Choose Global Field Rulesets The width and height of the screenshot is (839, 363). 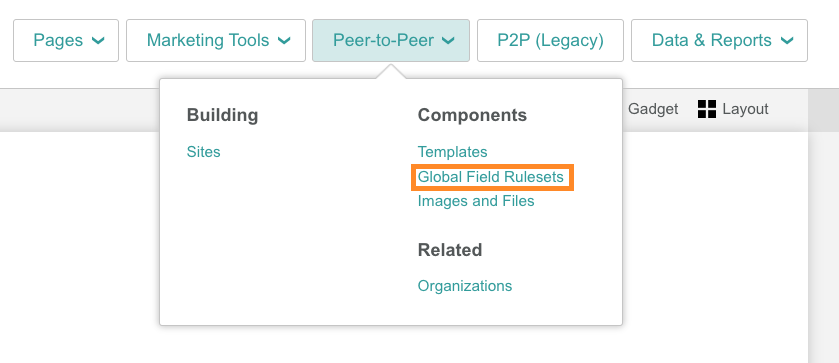[491, 177]
